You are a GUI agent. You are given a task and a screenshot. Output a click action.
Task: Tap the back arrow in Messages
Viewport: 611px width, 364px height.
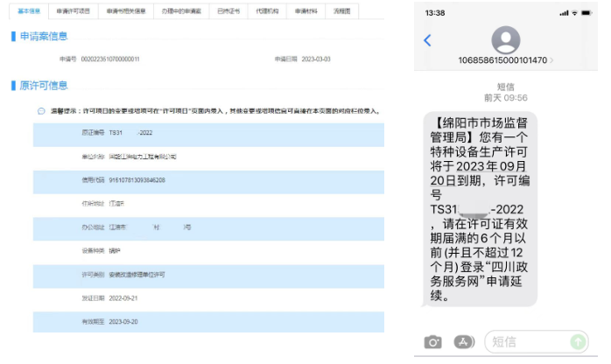pos(427,40)
